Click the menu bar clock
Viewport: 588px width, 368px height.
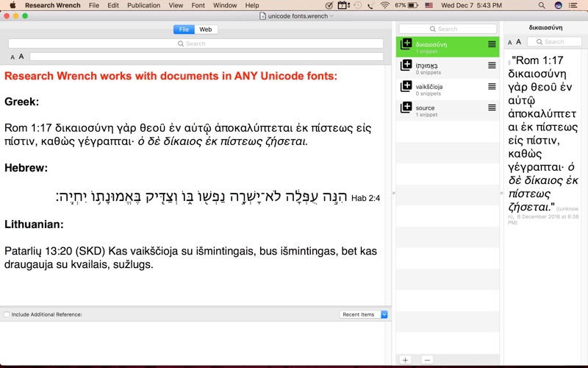pos(471,5)
